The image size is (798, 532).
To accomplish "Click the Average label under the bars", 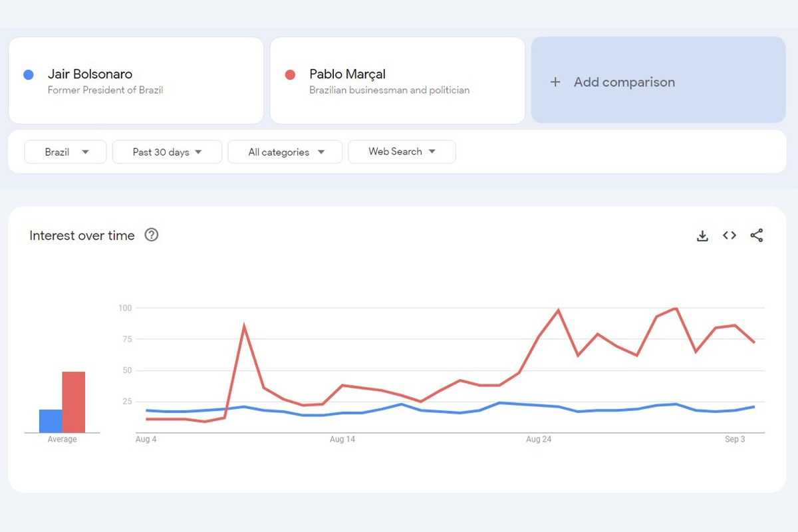I will click(x=62, y=440).
